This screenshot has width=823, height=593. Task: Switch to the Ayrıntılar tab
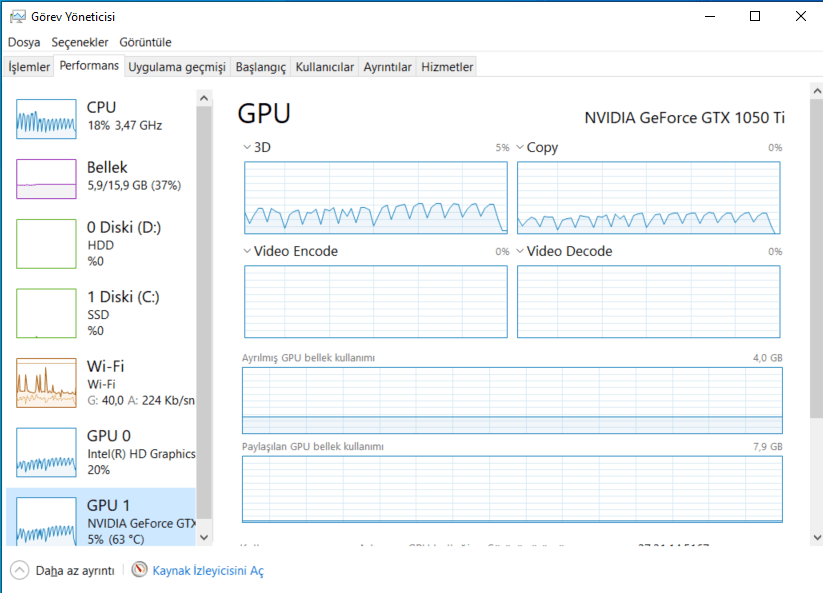[x=387, y=67]
